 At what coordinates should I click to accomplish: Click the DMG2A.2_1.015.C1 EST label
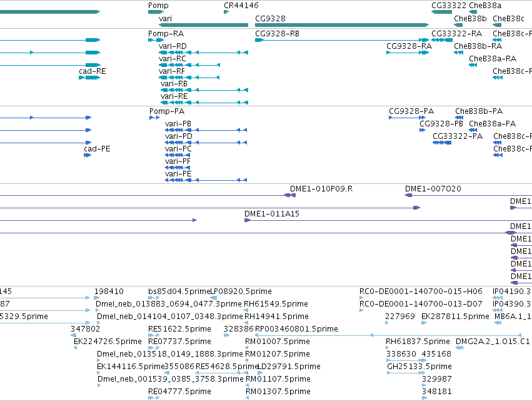coord(493,342)
